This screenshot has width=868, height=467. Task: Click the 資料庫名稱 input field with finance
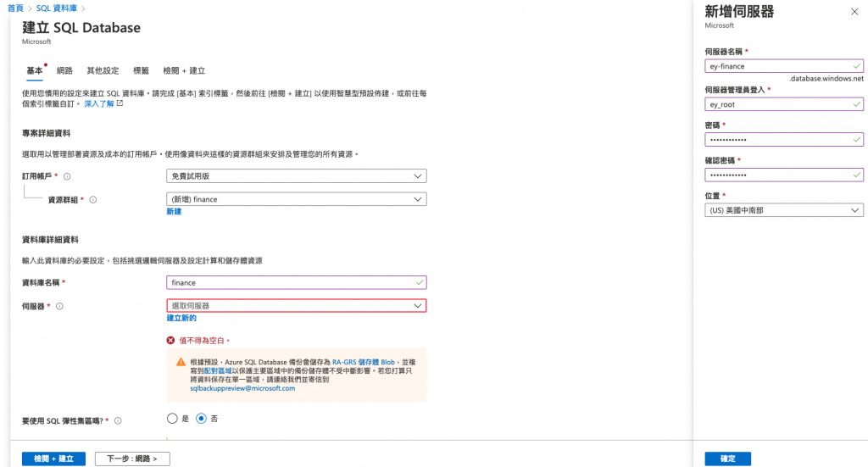[296, 283]
